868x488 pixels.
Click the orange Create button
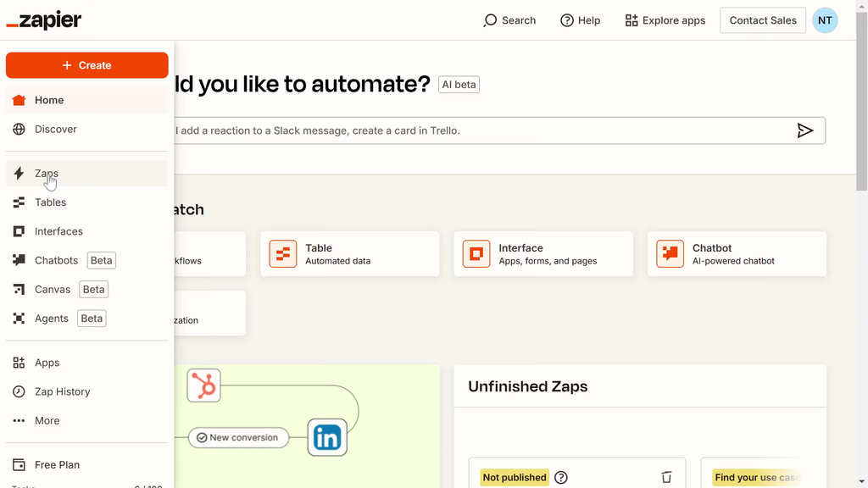click(x=86, y=65)
